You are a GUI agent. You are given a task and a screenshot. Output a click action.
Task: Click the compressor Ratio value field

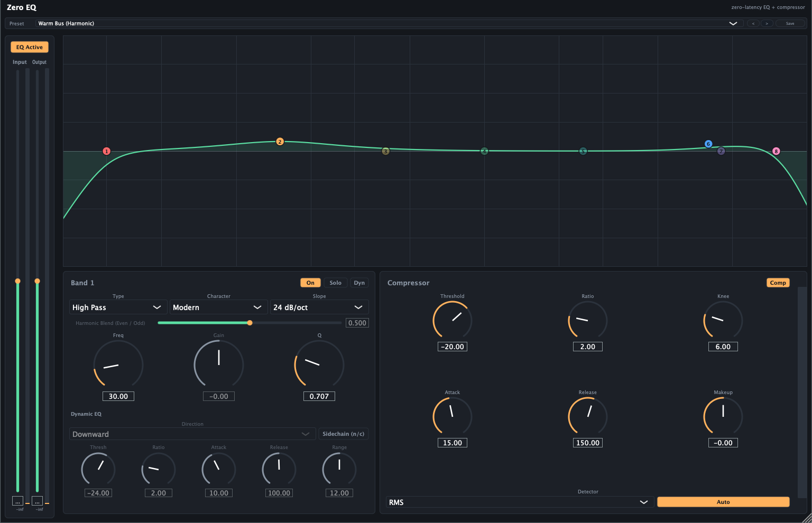588,347
